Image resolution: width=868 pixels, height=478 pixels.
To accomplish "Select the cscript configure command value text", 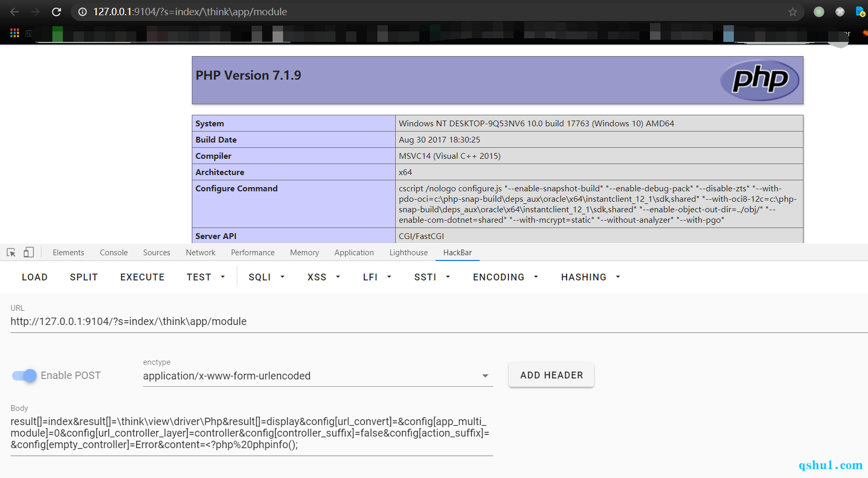I will pos(598,204).
